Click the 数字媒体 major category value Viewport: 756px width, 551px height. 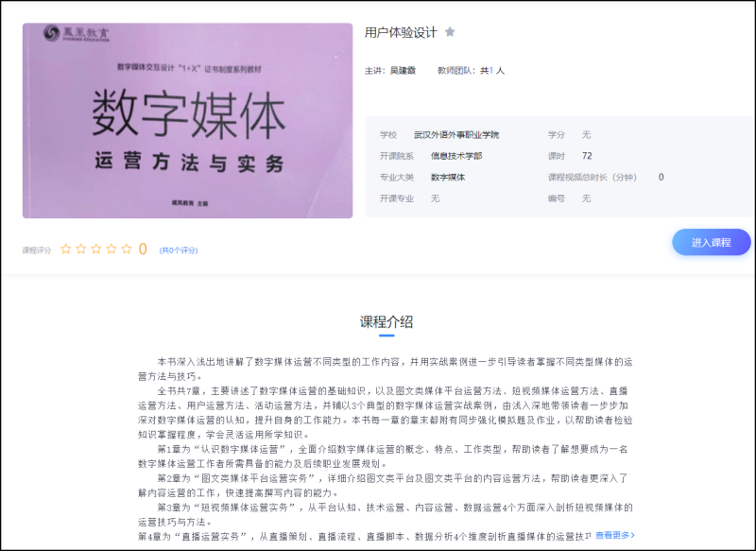click(448, 177)
